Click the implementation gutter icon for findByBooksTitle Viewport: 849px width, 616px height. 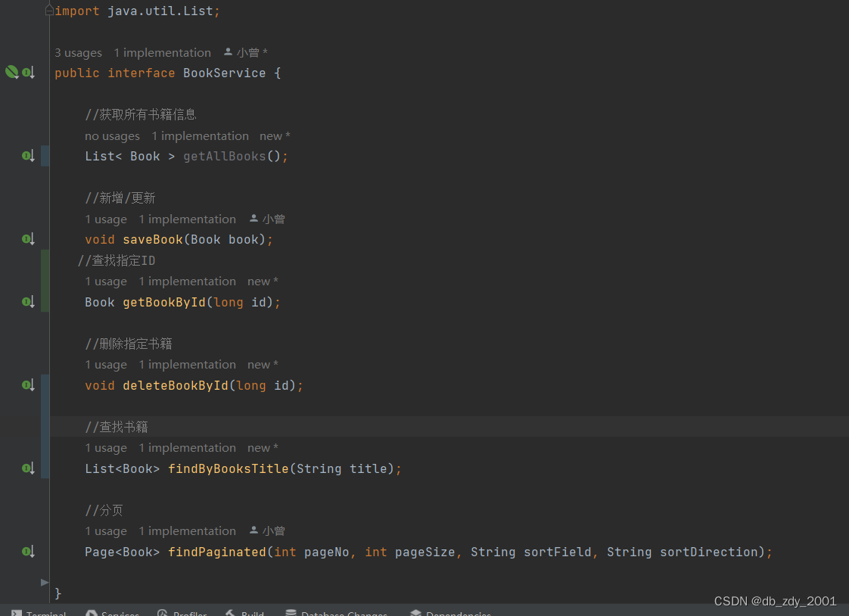point(28,468)
